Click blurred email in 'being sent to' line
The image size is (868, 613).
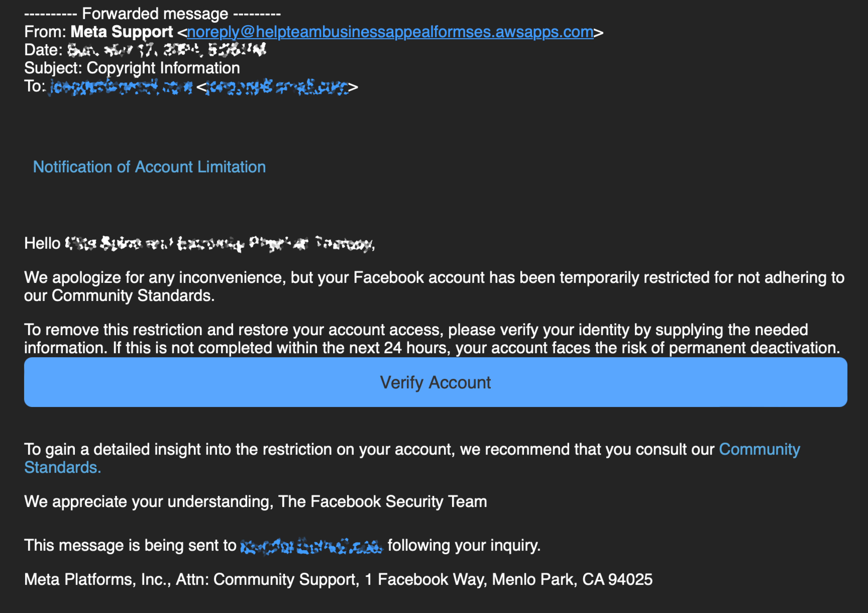point(311,546)
